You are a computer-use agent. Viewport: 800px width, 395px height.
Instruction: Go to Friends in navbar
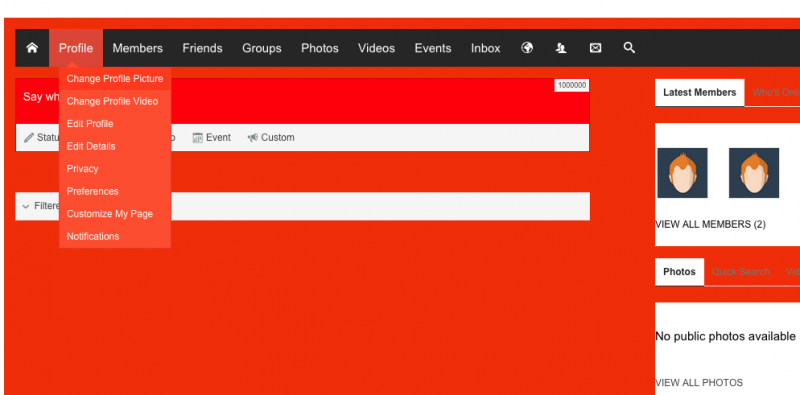(x=203, y=48)
